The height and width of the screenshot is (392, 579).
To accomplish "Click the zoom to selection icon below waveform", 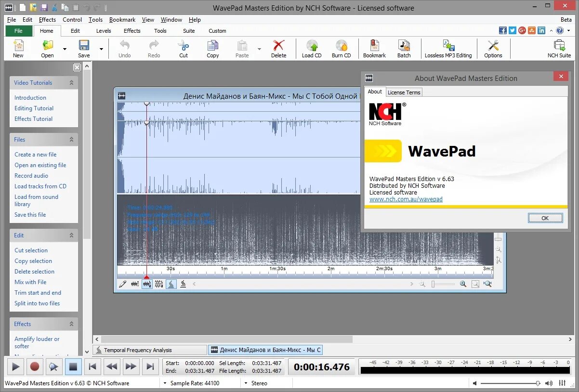I will 487,284.
